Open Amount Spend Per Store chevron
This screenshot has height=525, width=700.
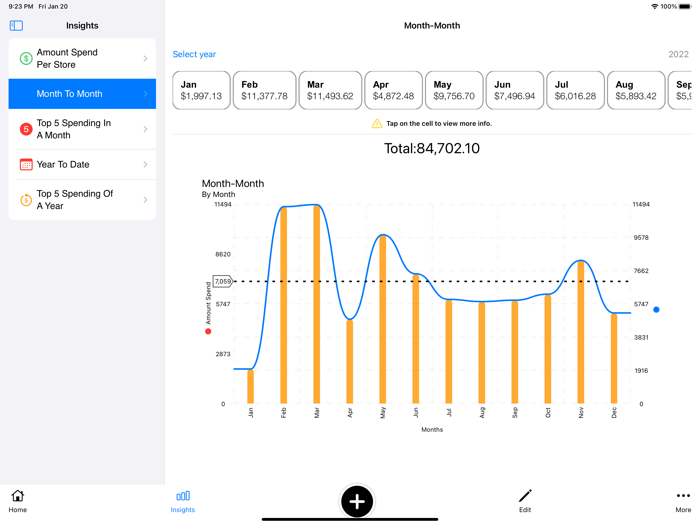point(145,58)
